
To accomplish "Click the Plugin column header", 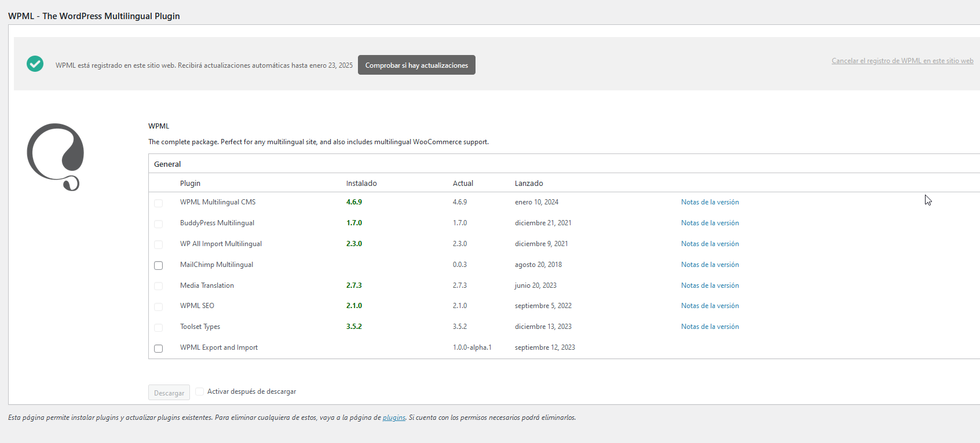I will [190, 183].
